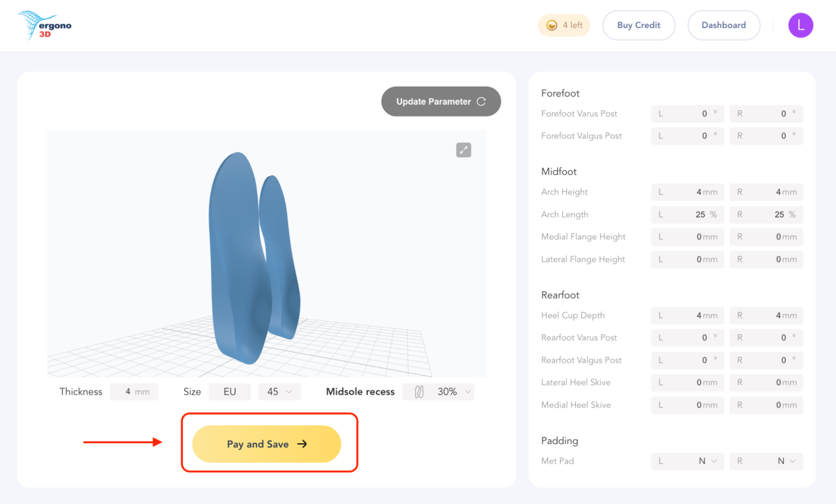Select the right Arch Length percentage field
This screenshot has width=836, height=504.
pyautogui.click(x=766, y=215)
